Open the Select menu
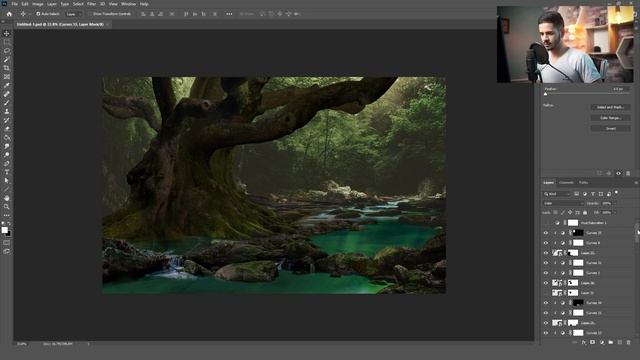The height and width of the screenshot is (360, 640). (78, 4)
